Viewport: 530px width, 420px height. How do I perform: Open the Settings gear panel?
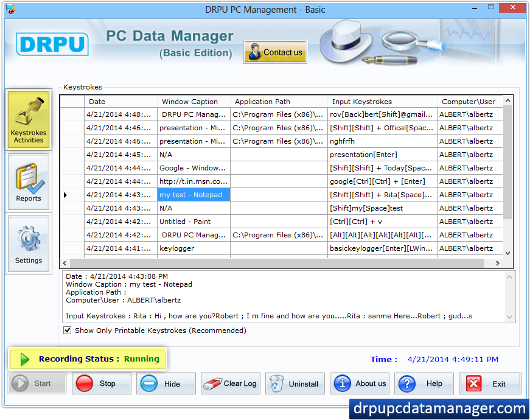tap(29, 244)
